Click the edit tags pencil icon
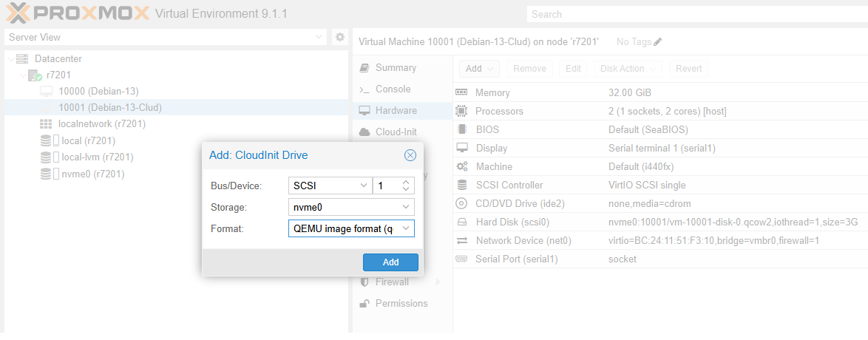 coord(657,42)
